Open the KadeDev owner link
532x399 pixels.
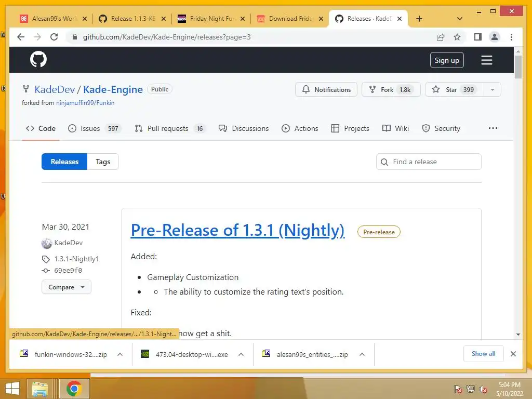[55, 89]
